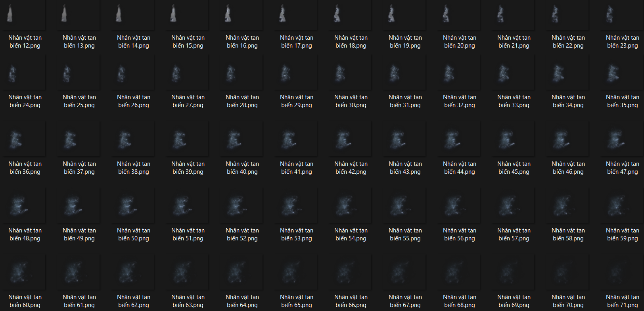Image resolution: width=644 pixels, height=311 pixels.
Task: Select the thumbnail of Nhân vật tan biến 12.png
Action: (x=25, y=14)
